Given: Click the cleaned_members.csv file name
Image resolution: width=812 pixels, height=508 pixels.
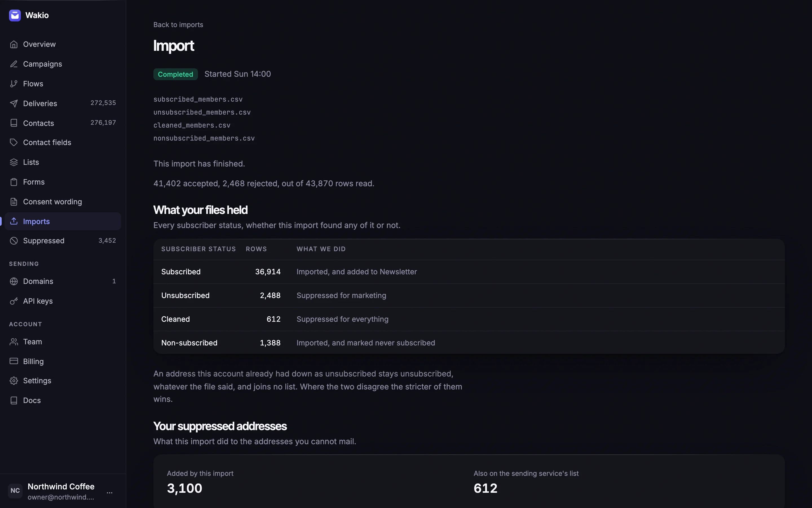Looking at the screenshot, I should pos(192,125).
